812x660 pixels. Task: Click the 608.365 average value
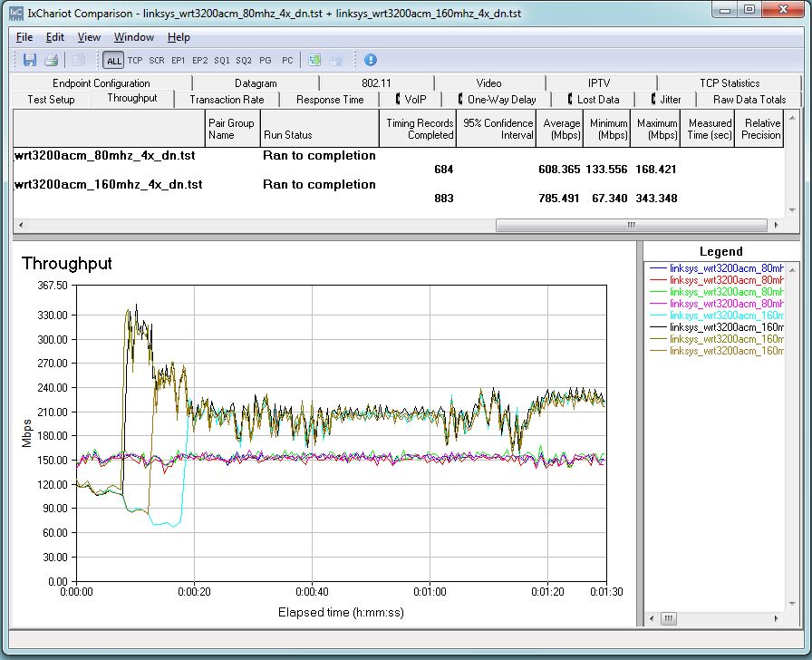559,170
